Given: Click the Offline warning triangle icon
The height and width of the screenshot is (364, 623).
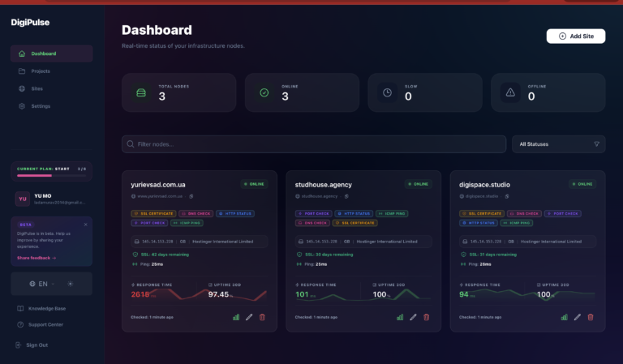Looking at the screenshot, I should tap(510, 92).
